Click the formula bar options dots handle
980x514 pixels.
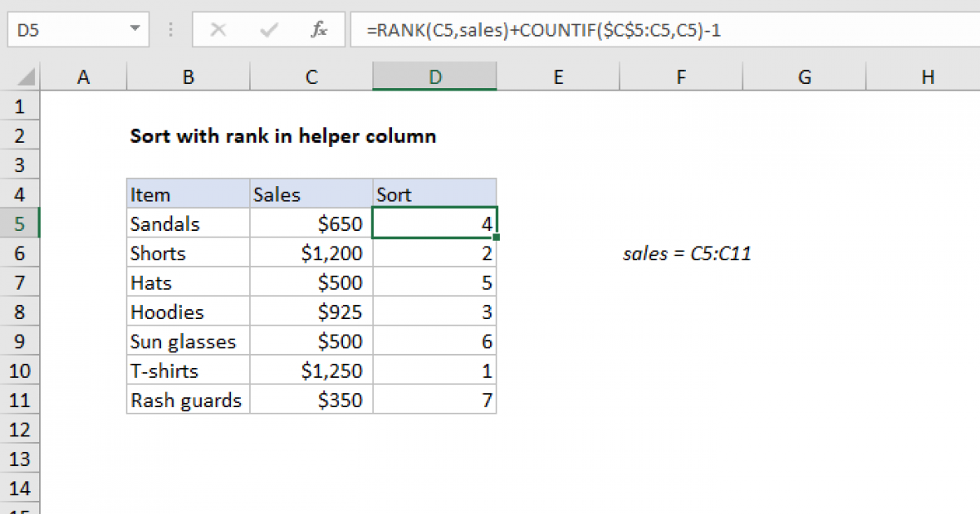171,31
